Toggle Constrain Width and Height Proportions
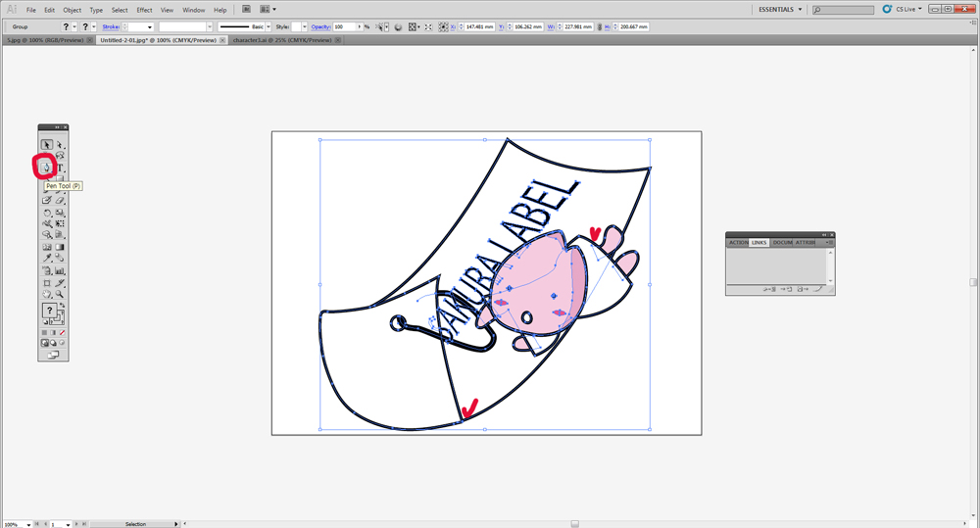Image resolution: width=980 pixels, height=528 pixels. (x=600, y=26)
